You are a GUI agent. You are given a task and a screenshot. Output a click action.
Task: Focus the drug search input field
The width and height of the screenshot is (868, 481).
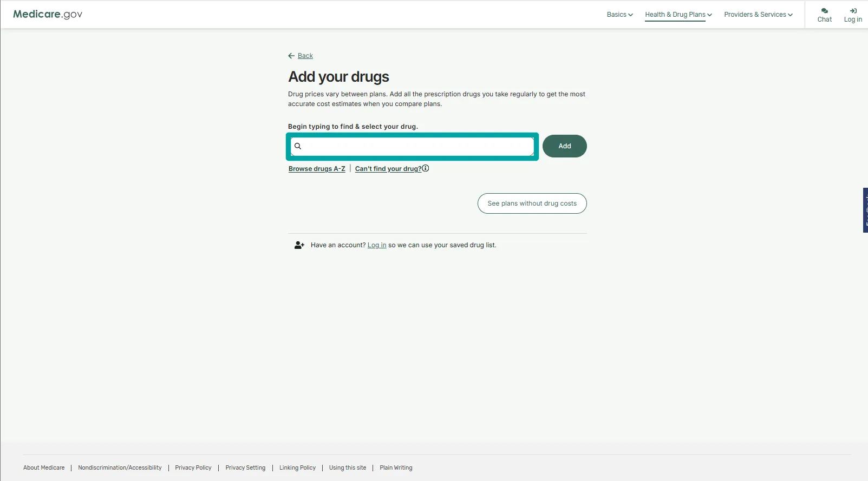click(x=413, y=146)
